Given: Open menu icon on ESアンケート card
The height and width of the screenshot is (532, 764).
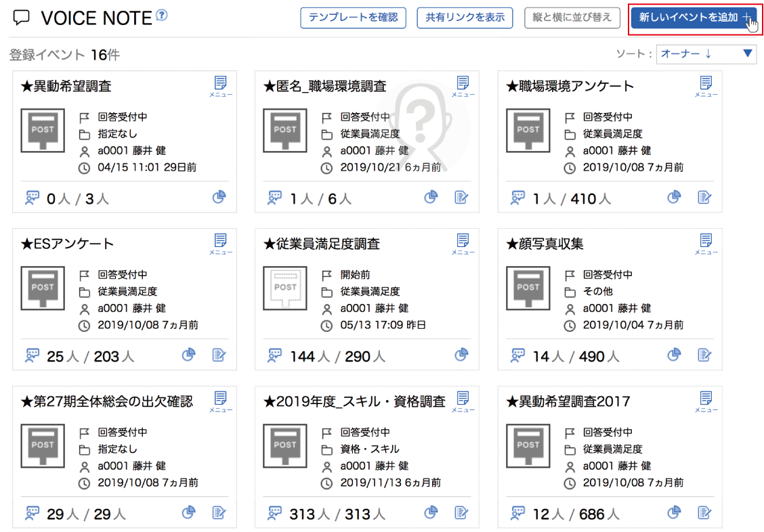Looking at the screenshot, I should pyautogui.click(x=221, y=244).
